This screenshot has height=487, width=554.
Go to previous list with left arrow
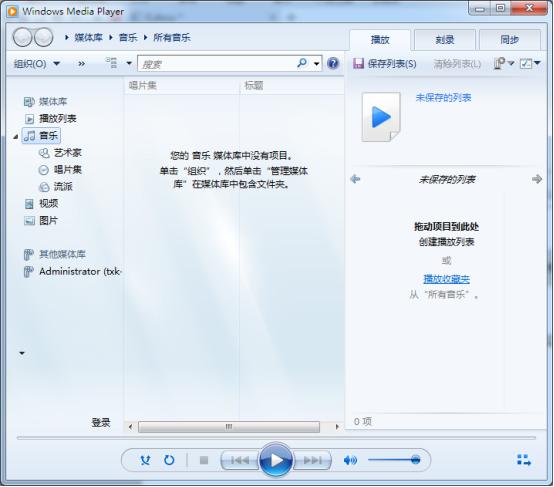click(x=355, y=179)
